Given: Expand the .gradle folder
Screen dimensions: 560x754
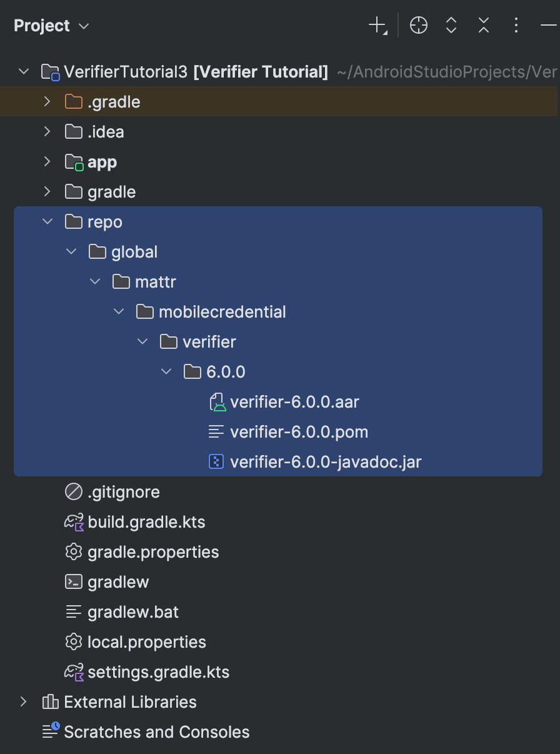Looking at the screenshot, I should pos(47,102).
